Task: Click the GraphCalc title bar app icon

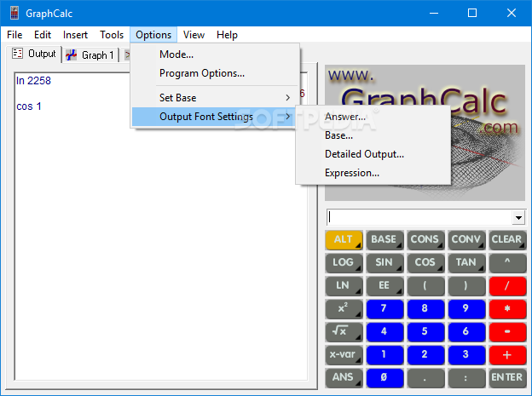Action: (x=14, y=14)
